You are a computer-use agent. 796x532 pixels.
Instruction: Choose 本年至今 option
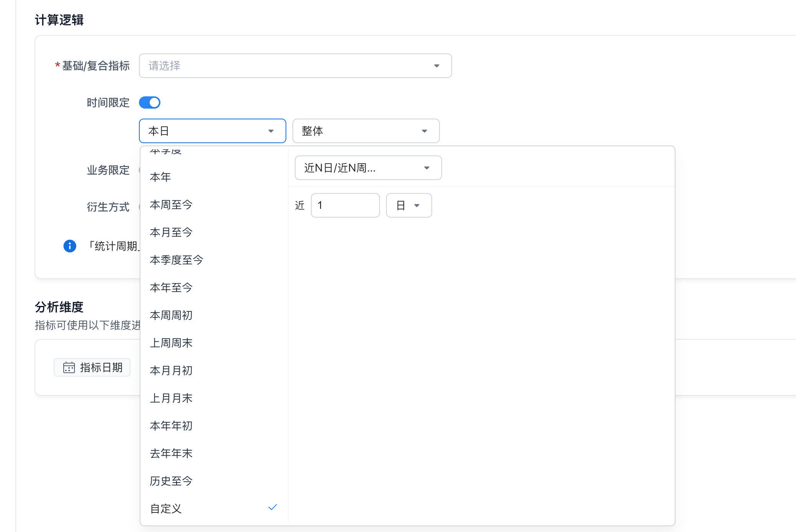(x=171, y=287)
